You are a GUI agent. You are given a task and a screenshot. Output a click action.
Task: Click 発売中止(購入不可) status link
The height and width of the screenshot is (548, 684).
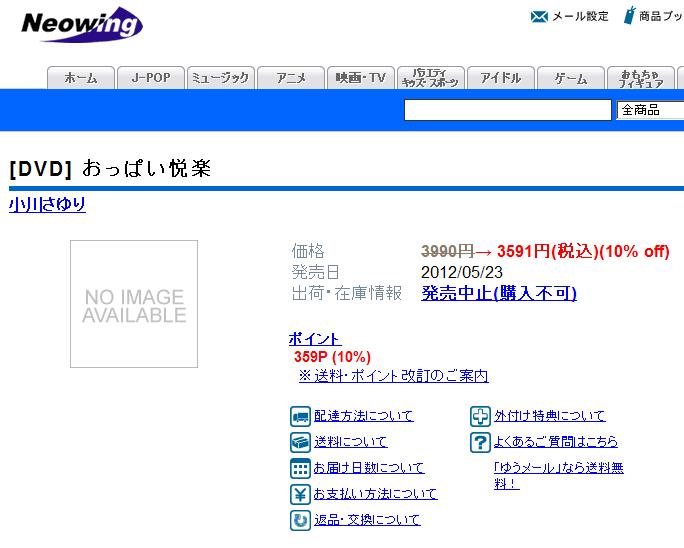[x=499, y=293]
